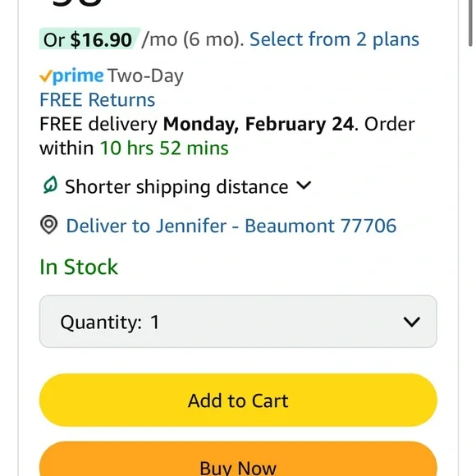Viewport: 476px width, 476px height.
Task: Expand the Shorter shipping distance chevron
Action: tap(304, 185)
